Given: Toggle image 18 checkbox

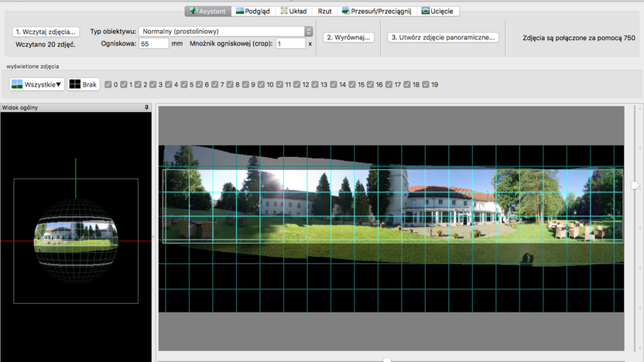Looking at the screenshot, I should click(407, 84).
